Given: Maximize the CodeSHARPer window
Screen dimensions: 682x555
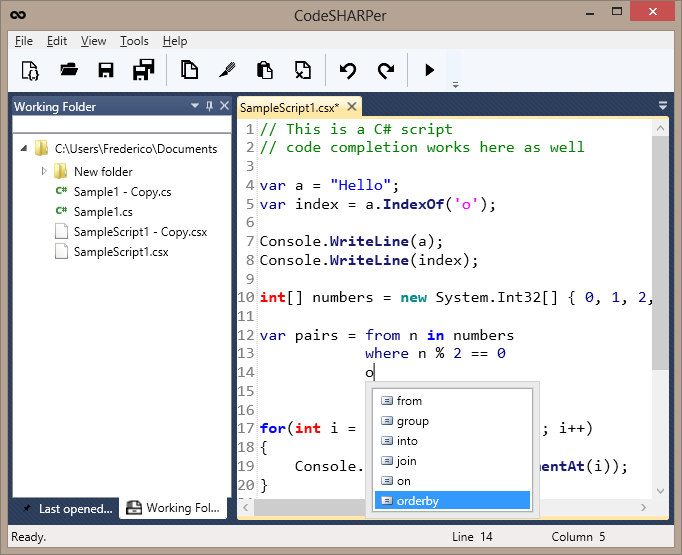Looking at the screenshot, I should 617,12.
